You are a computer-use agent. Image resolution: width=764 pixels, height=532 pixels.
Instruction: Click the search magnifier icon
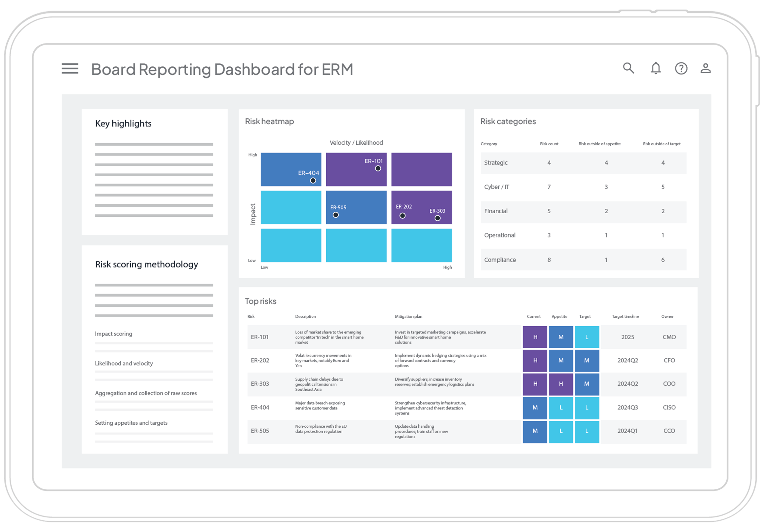pos(628,68)
